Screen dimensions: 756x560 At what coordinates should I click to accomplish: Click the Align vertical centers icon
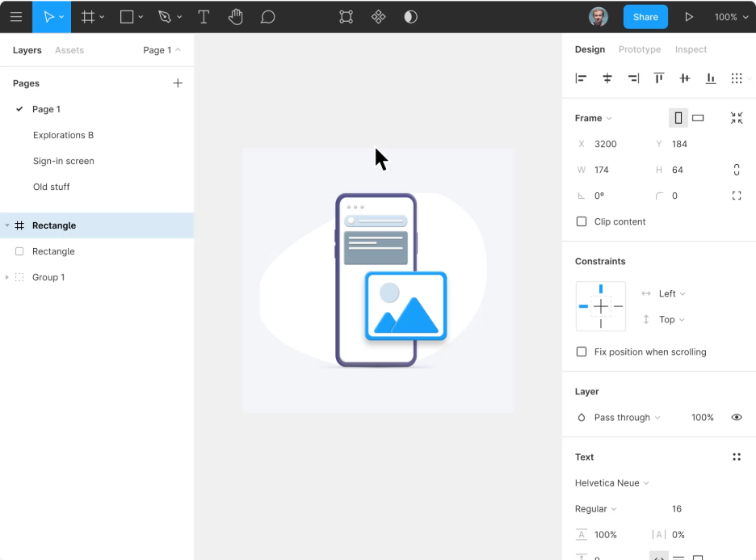[684, 78]
